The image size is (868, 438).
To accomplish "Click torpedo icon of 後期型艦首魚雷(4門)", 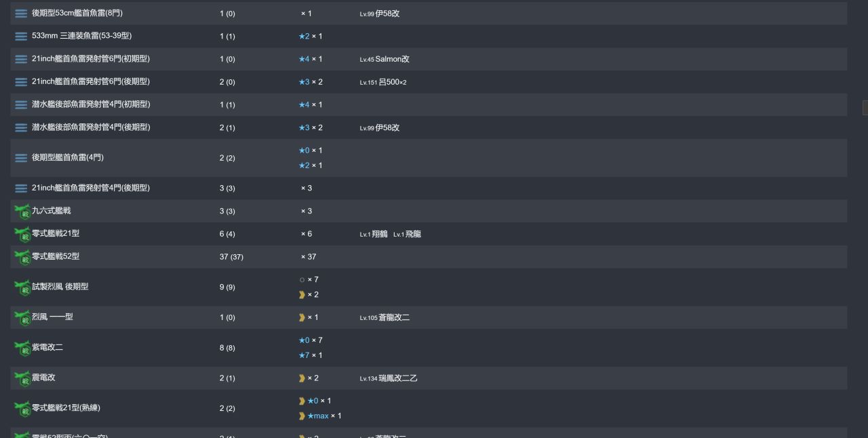I will tap(21, 158).
